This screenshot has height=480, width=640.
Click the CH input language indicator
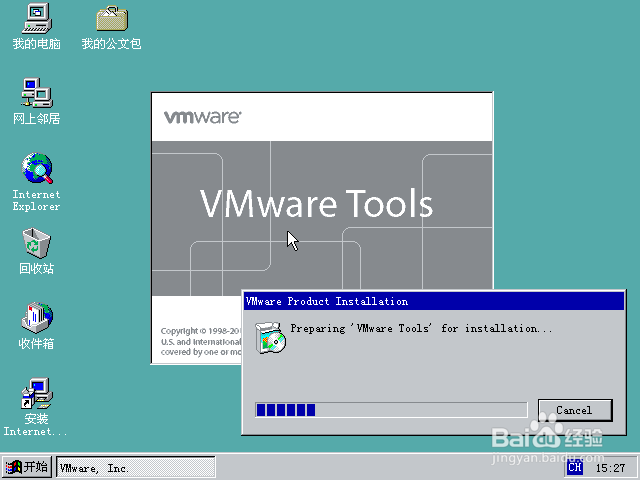pos(575,468)
